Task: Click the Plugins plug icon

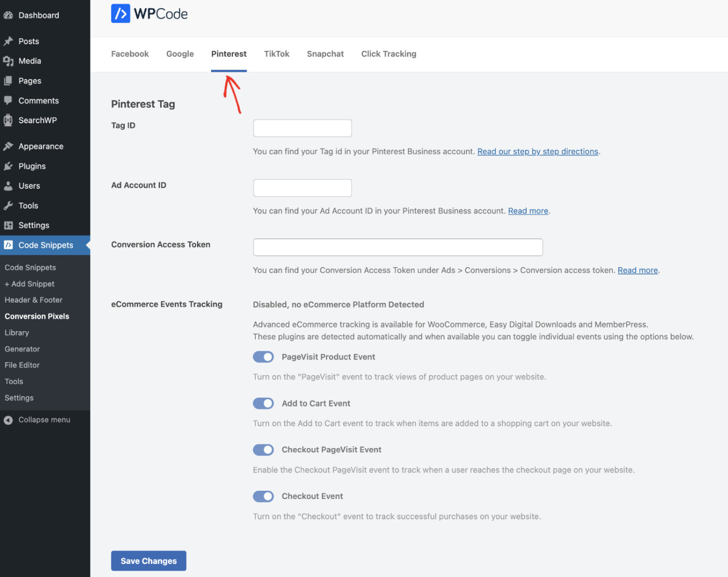Action: tap(8, 166)
